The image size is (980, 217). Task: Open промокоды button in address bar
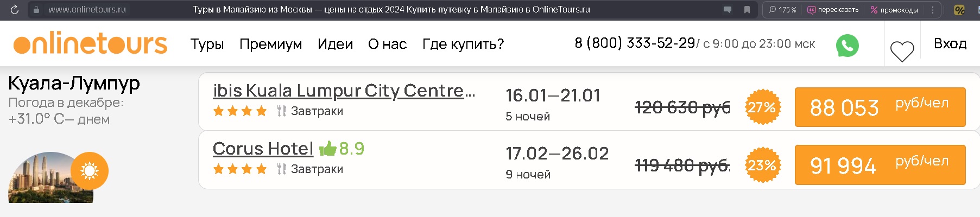tap(894, 10)
